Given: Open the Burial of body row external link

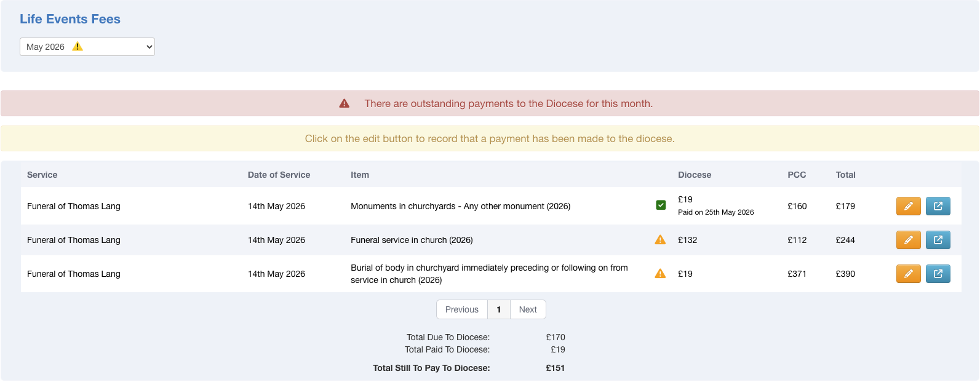Looking at the screenshot, I should point(938,274).
